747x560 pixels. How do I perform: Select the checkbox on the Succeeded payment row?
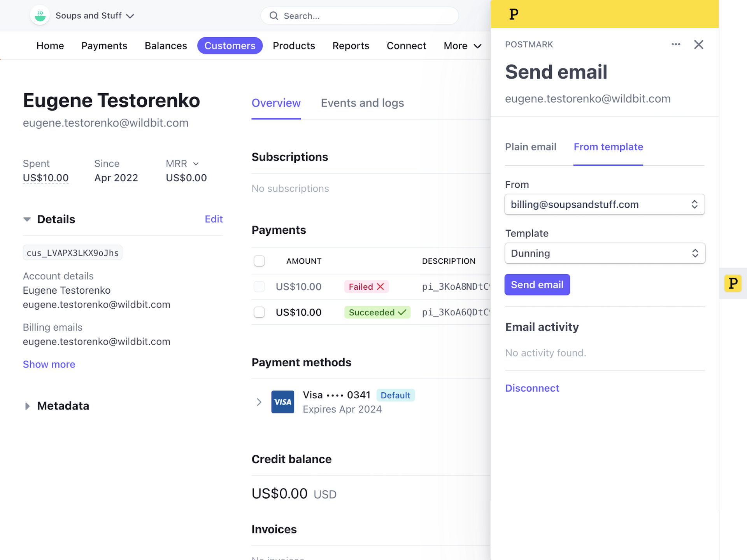(x=259, y=312)
